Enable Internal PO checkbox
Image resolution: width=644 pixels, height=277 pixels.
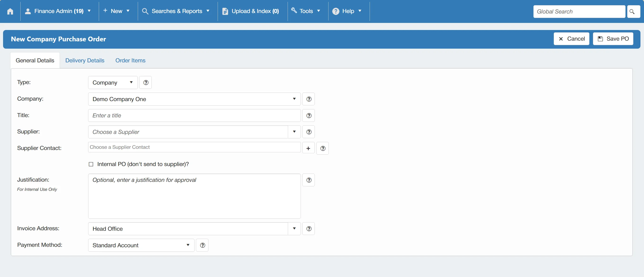[91, 164]
